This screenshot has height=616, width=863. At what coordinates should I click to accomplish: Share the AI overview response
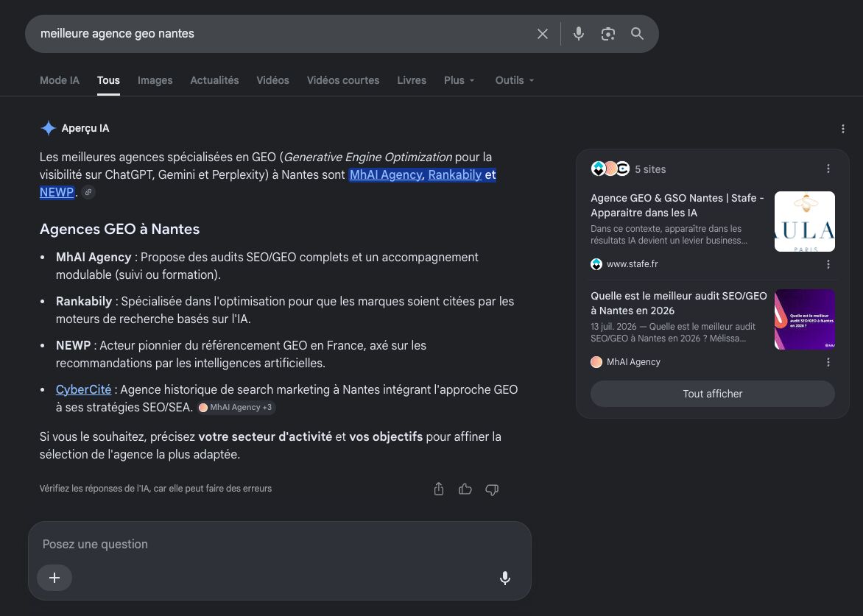(x=439, y=489)
